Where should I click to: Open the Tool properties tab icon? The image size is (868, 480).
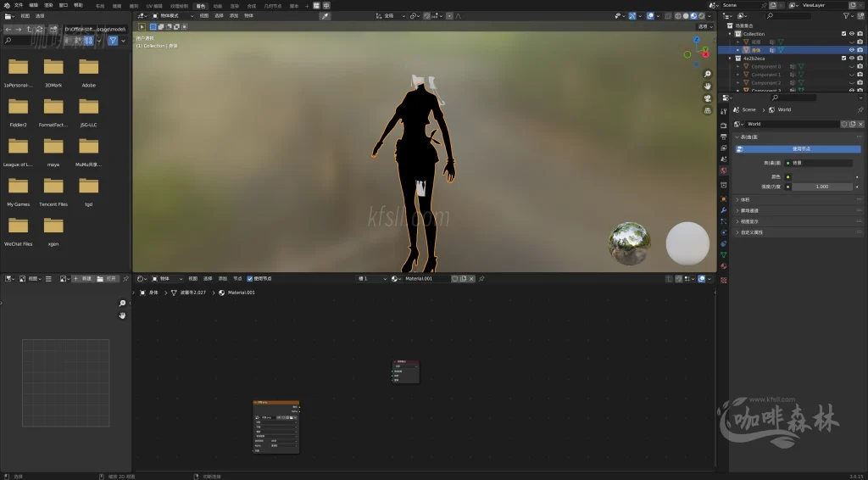pyautogui.click(x=724, y=110)
